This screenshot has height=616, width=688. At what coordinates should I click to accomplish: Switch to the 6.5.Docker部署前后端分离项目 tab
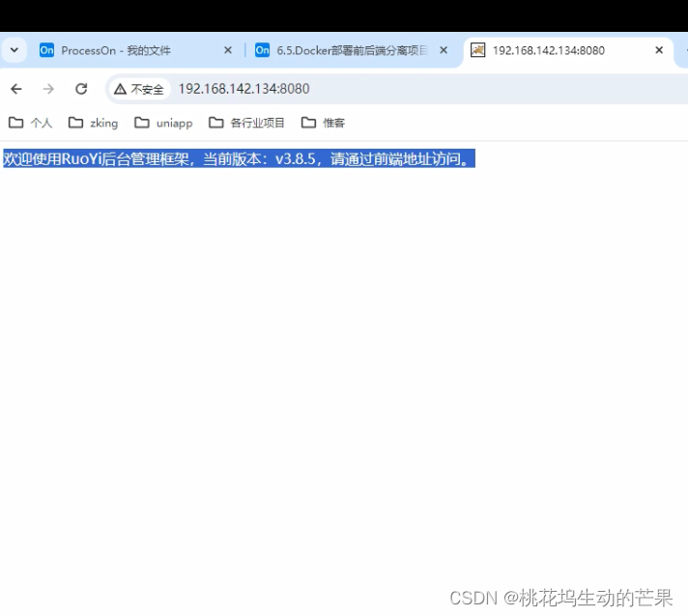click(352, 50)
